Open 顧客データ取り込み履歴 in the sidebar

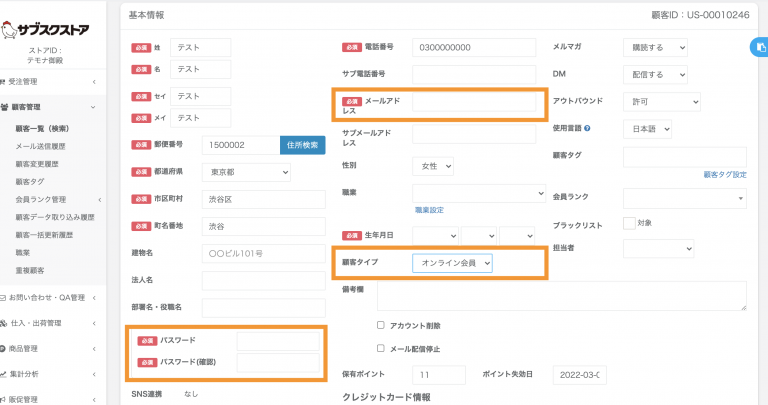pos(55,217)
